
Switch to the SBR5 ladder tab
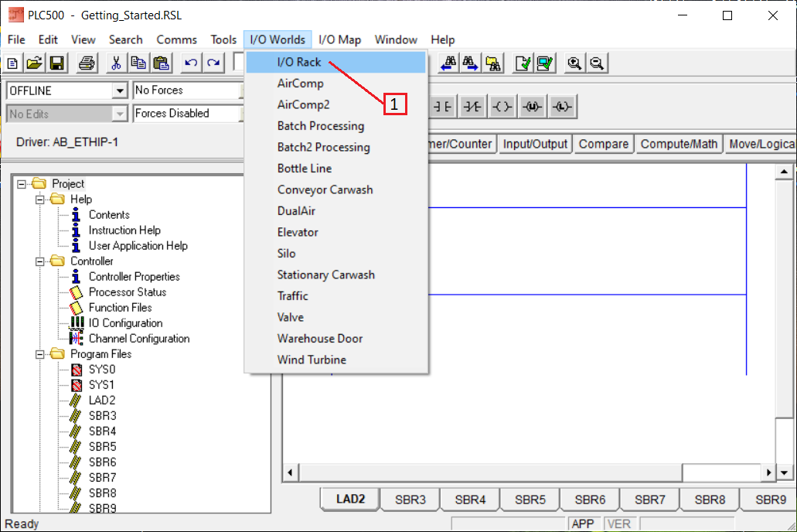coord(530,500)
